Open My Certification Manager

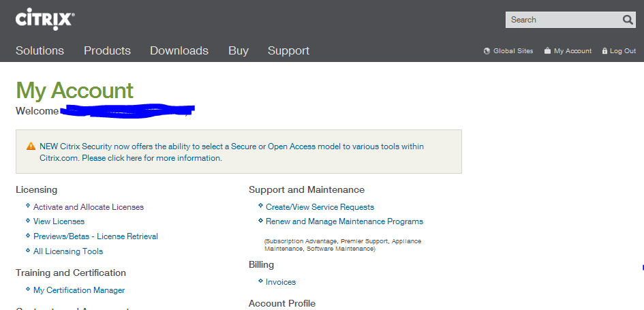tap(79, 290)
